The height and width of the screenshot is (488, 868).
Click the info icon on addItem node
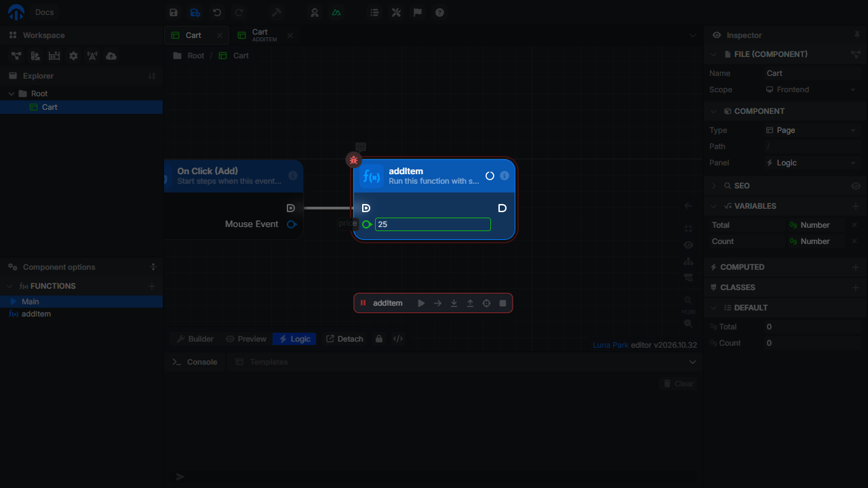point(505,176)
